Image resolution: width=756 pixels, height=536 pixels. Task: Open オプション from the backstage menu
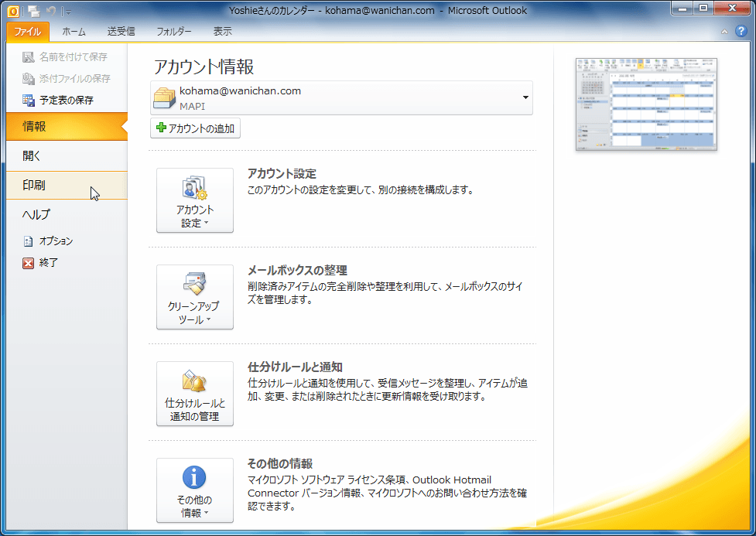pos(67,241)
